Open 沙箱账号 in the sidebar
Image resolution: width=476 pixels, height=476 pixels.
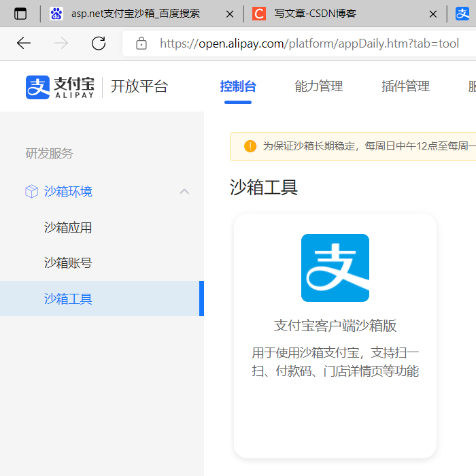click(x=68, y=262)
